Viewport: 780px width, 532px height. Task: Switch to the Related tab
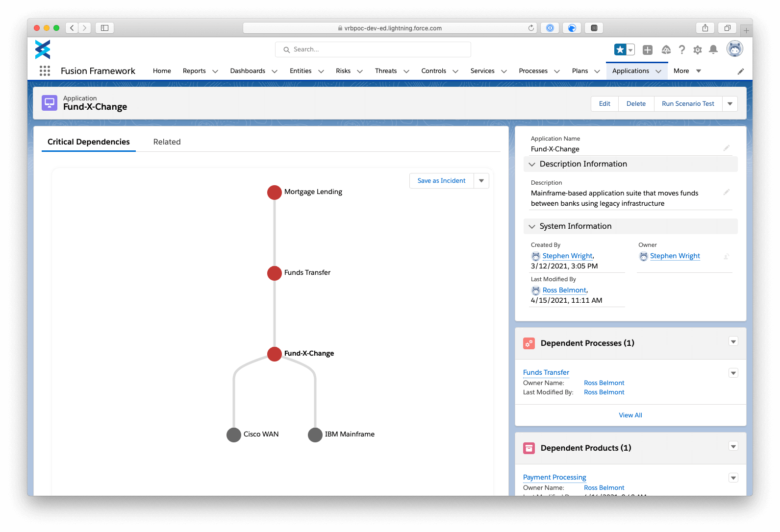coord(167,142)
